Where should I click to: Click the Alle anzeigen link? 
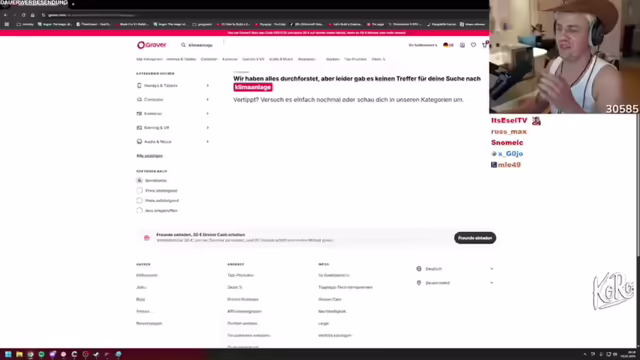(x=149, y=156)
